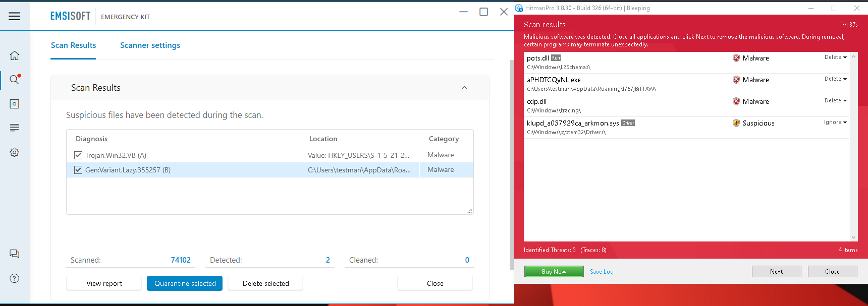Viewport: 868px width, 306px height.
Task: Click HitmanPro results list scroll up arrow
Action: click(x=853, y=56)
